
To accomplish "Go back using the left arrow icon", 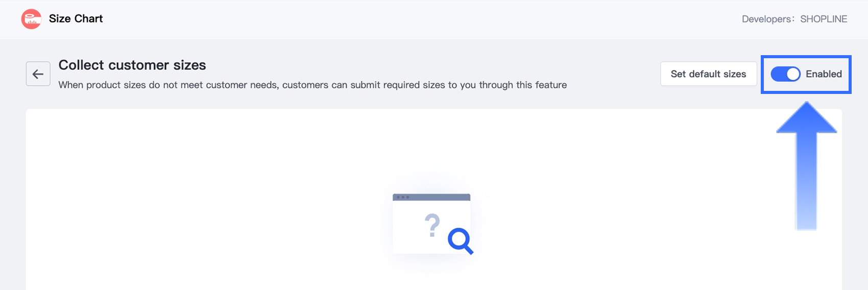I will 38,74.
